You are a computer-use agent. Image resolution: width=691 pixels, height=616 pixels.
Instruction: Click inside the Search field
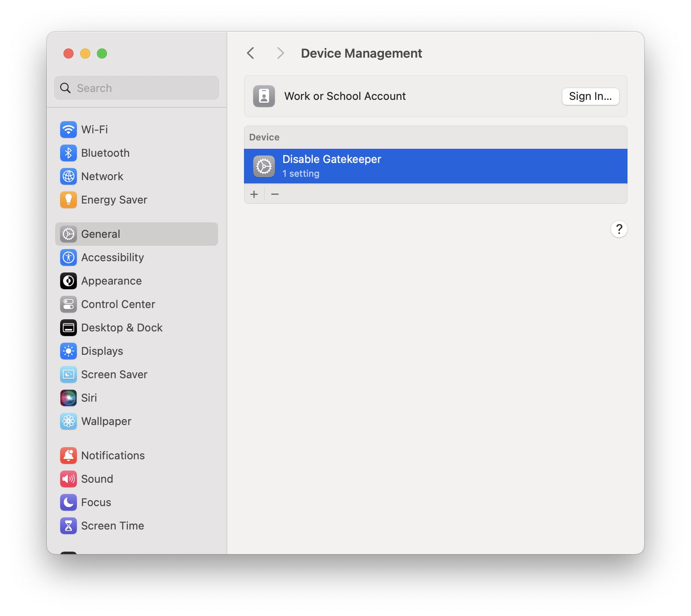[x=136, y=88]
